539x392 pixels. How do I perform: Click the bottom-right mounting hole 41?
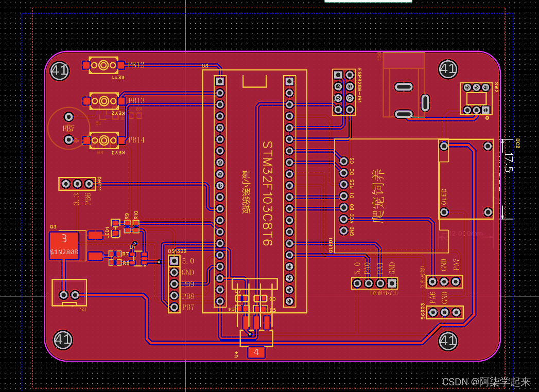click(448, 341)
